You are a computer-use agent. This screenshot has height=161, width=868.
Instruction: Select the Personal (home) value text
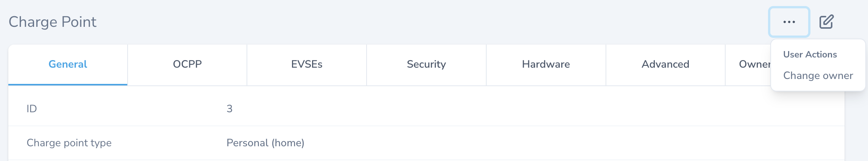(x=265, y=143)
